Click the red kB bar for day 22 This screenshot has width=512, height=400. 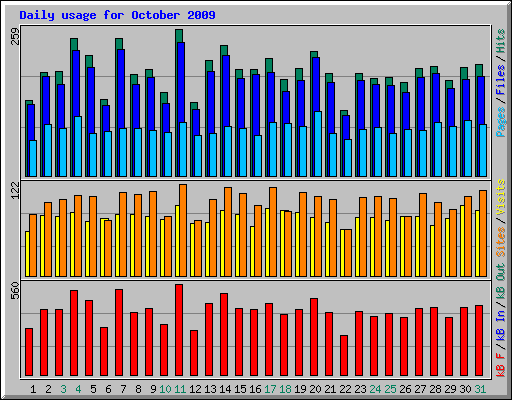coord(344,356)
